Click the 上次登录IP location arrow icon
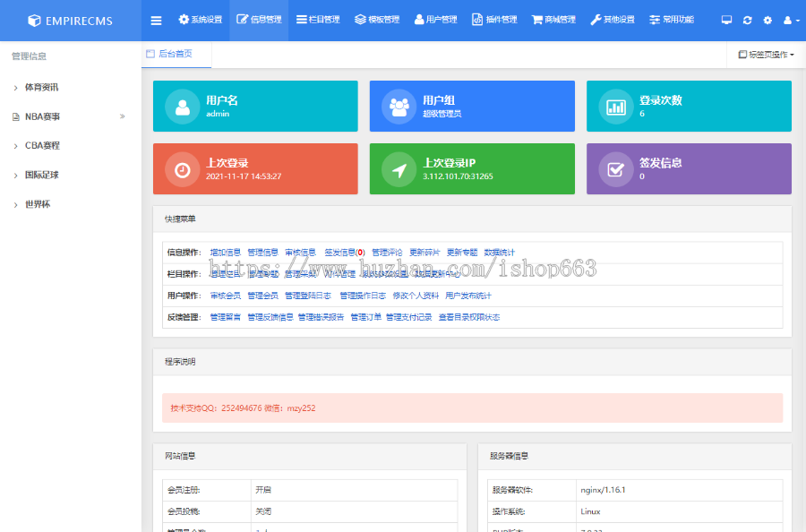The width and height of the screenshot is (806, 532). point(399,169)
